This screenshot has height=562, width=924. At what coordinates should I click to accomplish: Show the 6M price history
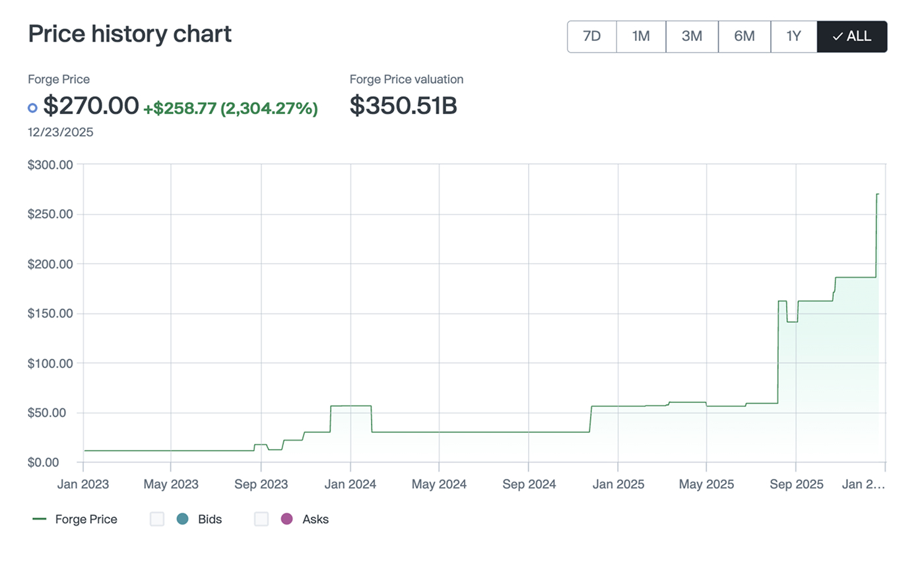click(x=744, y=36)
